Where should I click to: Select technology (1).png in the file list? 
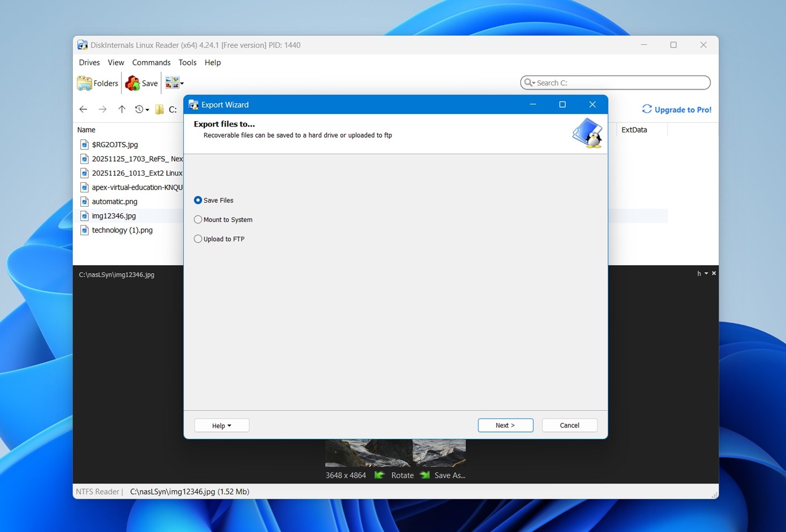[121, 230]
